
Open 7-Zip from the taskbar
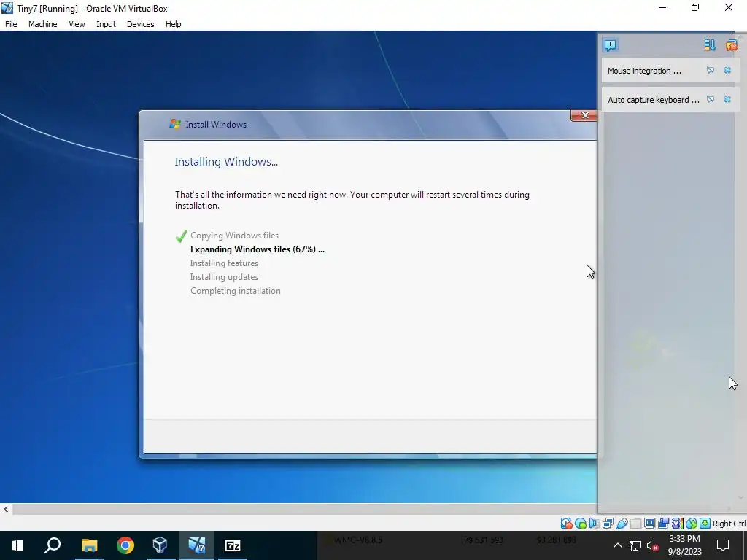point(233,545)
